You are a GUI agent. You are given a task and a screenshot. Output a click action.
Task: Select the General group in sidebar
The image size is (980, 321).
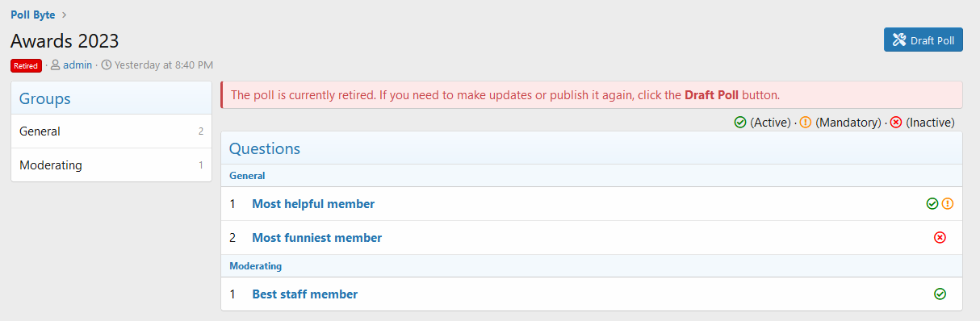tap(111, 131)
